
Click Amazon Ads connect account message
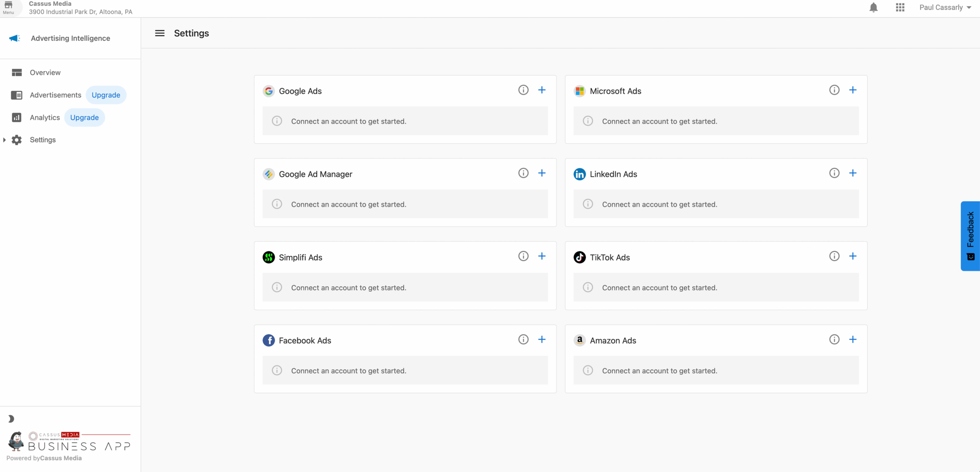point(716,371)
